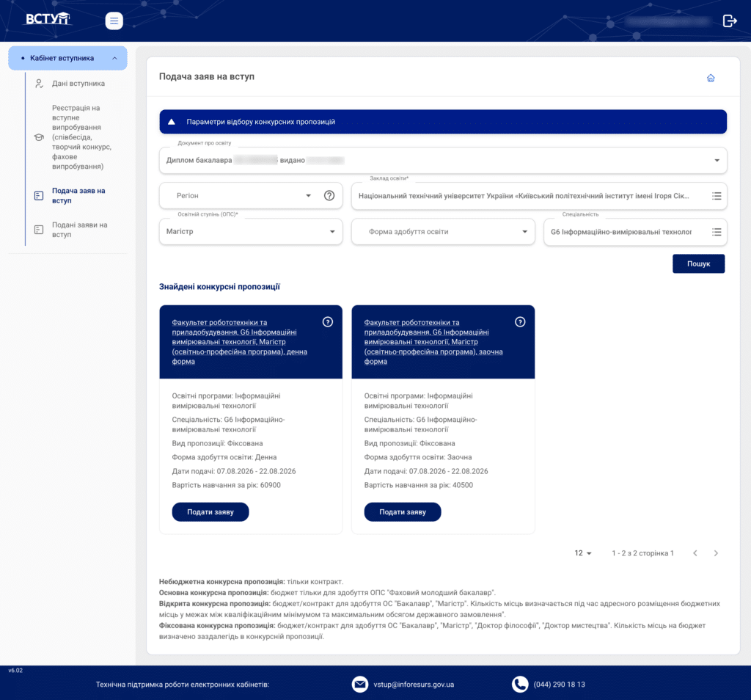The image size is (751, 700).
Task: Open the specialty list icon in Спеціальність
Action: click(717, 232)
